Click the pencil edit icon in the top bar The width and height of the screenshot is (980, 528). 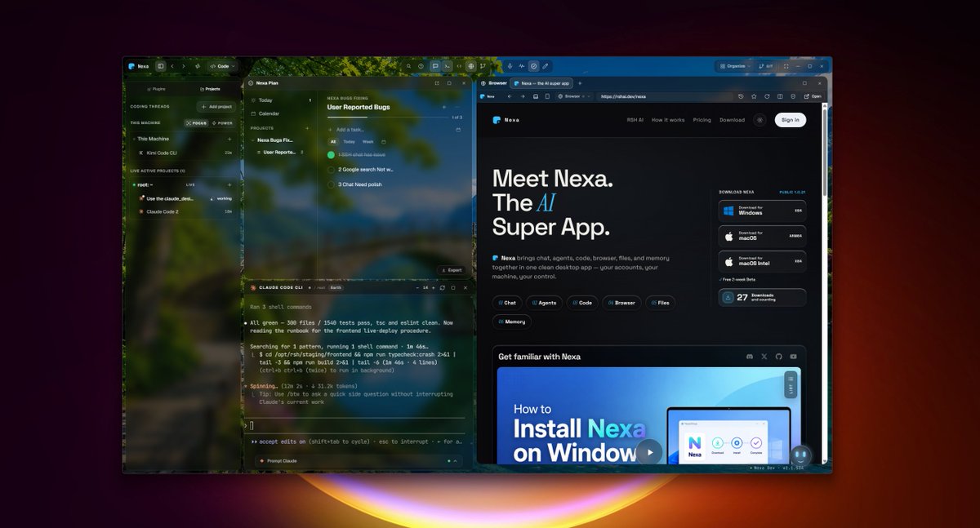pos(546,66)
